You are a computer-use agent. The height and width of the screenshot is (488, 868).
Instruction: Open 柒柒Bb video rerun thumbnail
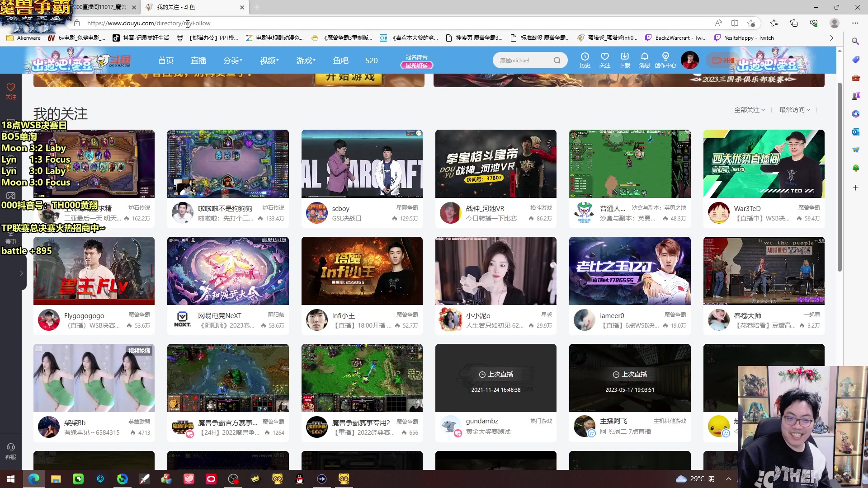pos(94,378)
